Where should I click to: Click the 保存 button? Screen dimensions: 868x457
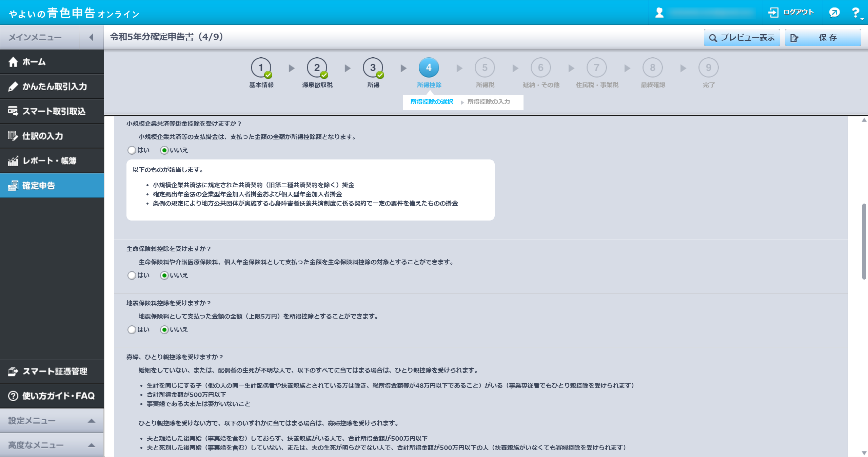pos(823,38)
